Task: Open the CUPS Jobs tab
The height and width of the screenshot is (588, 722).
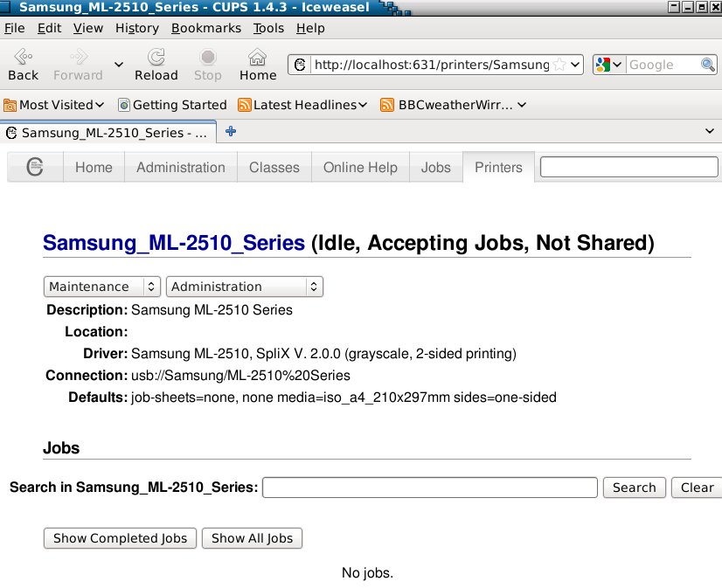Action: pyautogui.click(x=436, y=167)
